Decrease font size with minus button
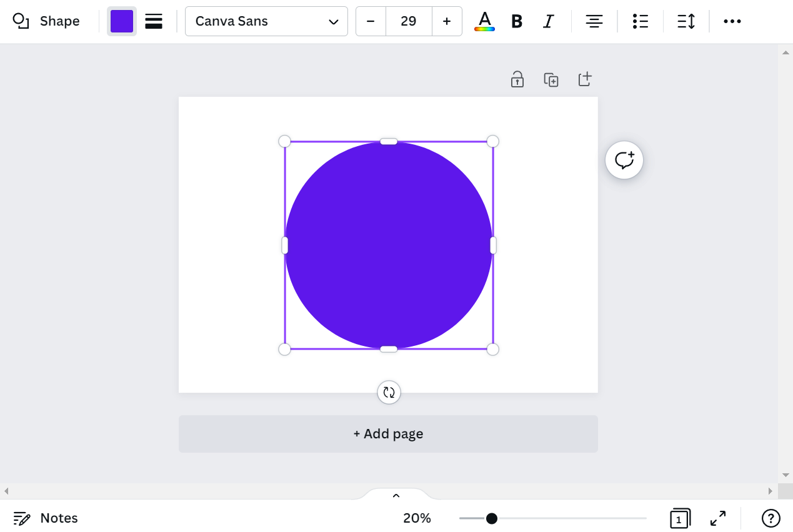The height and width of the screenshot is (532, 793). (x=371, y=21)
